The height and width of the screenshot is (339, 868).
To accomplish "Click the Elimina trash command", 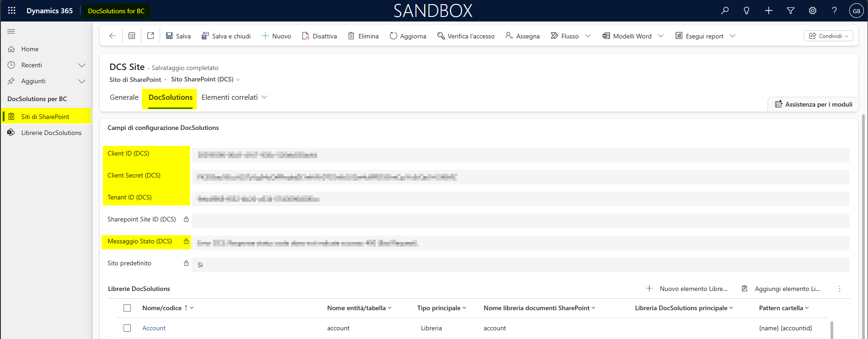I will pyautogui.click(x=363, y=36).
